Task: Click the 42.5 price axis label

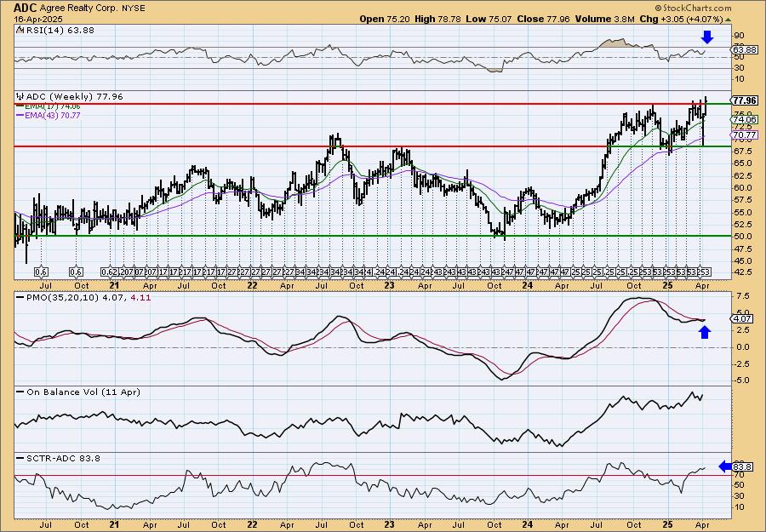Action: coord(741,272)
